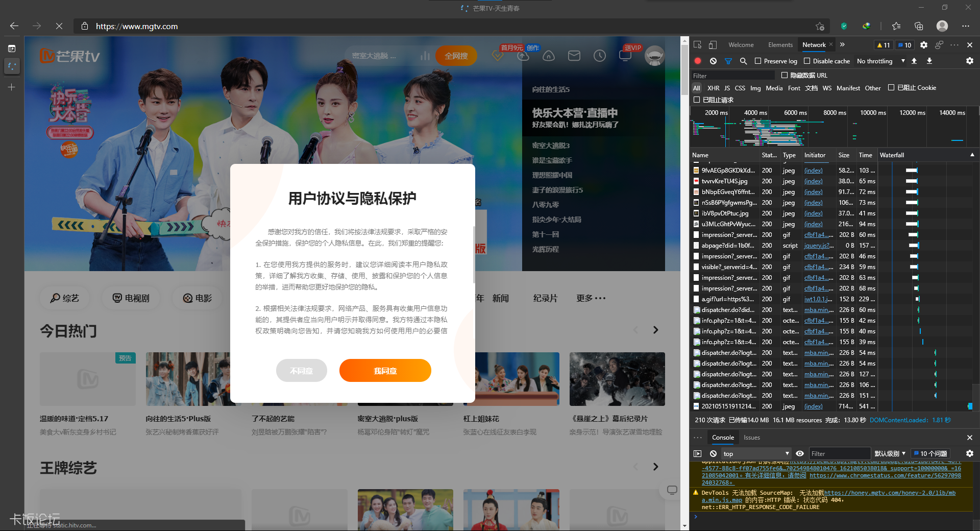This screenshot has width=980, height=531.
Task: Select the Network tab
Action: click(814, 45)
